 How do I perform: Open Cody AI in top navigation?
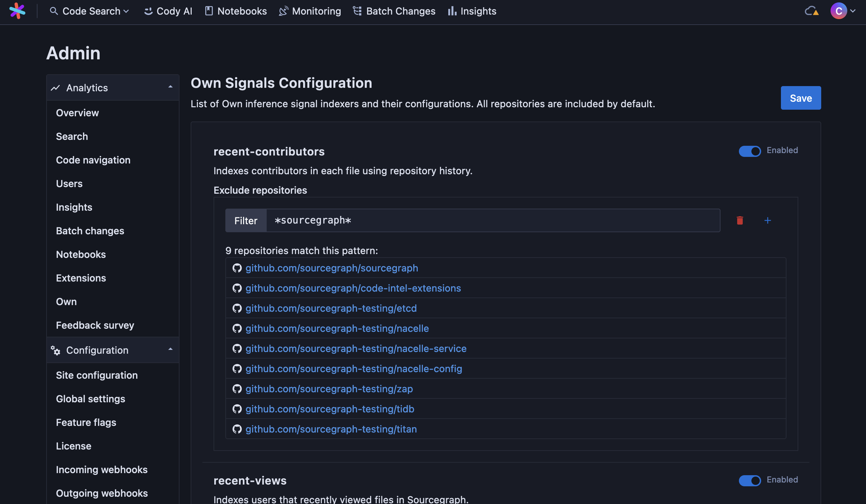coord(168,11)
